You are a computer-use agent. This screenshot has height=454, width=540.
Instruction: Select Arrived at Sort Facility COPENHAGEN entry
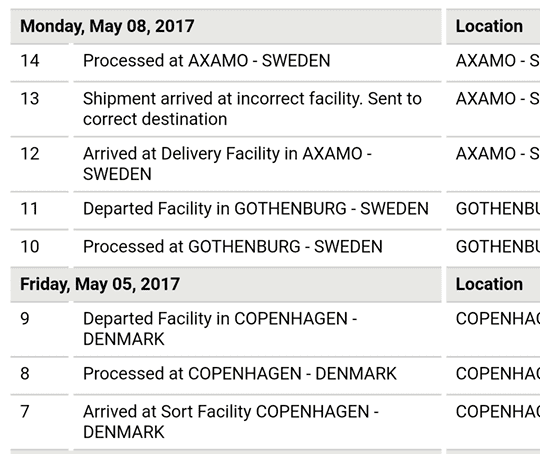click(231, 422)
